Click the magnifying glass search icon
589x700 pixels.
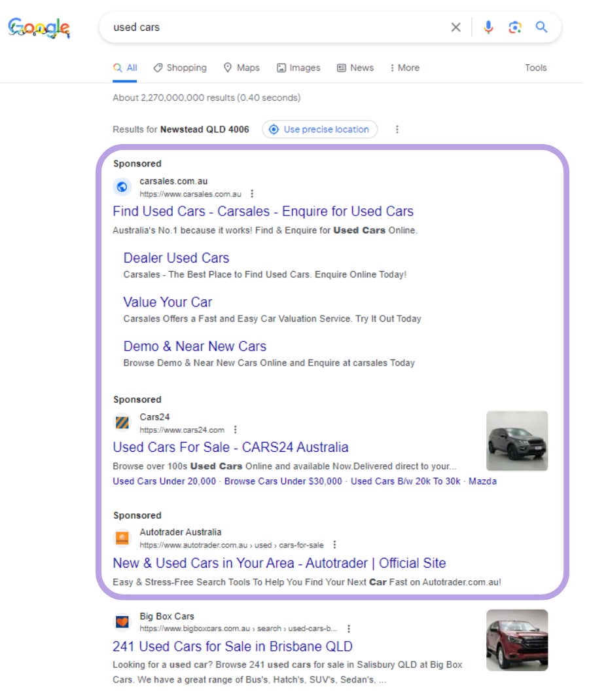541,27
